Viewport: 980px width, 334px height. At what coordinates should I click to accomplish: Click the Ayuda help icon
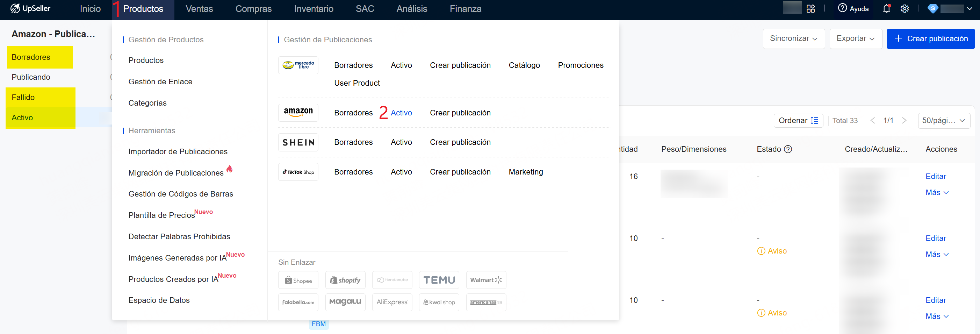point(842,8)
